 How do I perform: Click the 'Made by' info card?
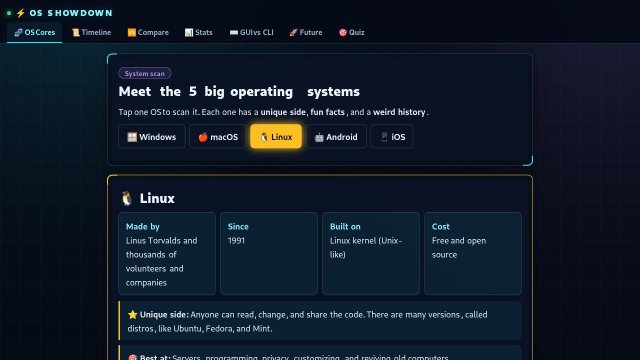(167, 253)
